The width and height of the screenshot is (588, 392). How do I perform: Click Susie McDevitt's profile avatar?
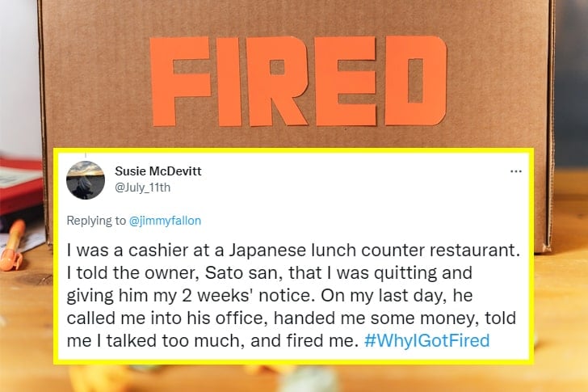(85, 179)
